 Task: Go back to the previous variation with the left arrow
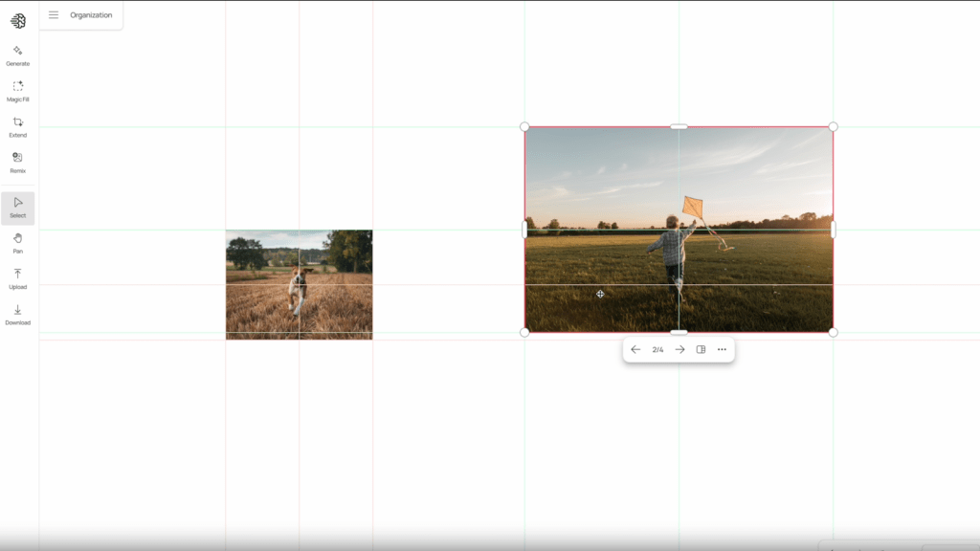635,349
